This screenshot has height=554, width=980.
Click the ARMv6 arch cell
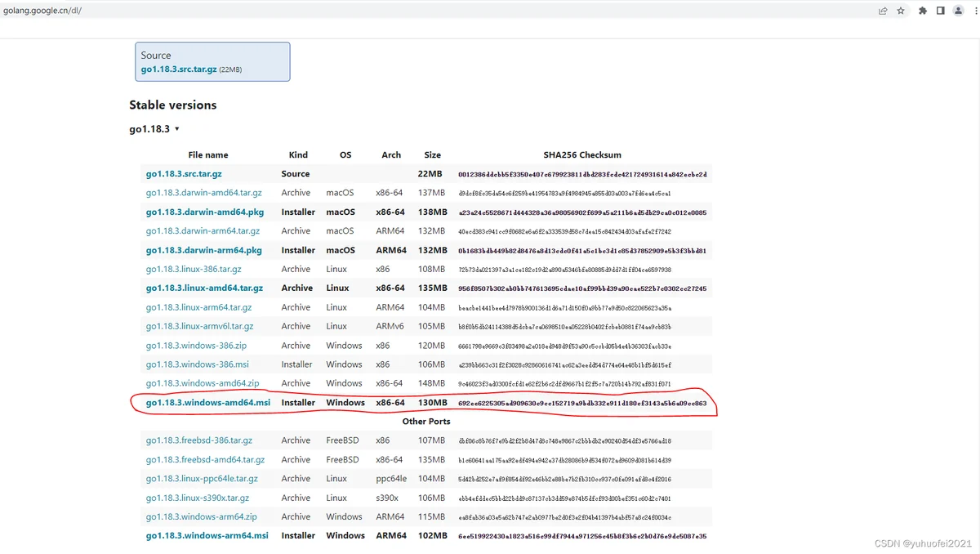pos(390,326)
